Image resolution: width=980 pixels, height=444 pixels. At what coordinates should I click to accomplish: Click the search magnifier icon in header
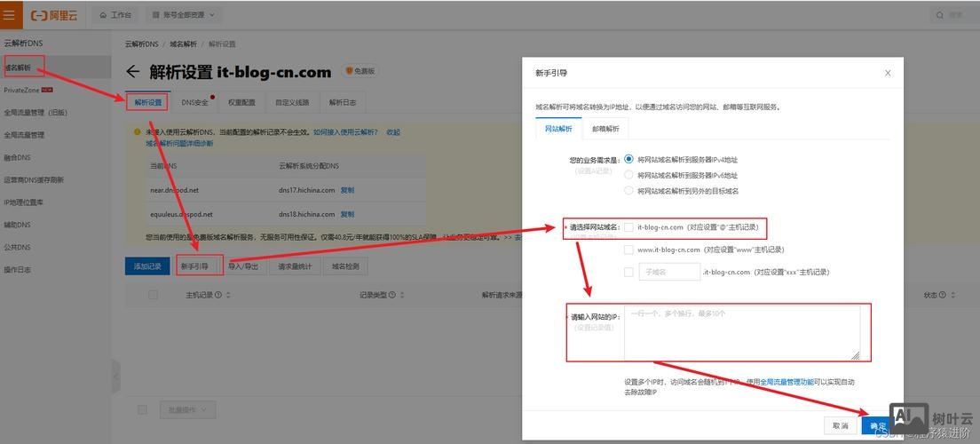[x=941, y=16]
